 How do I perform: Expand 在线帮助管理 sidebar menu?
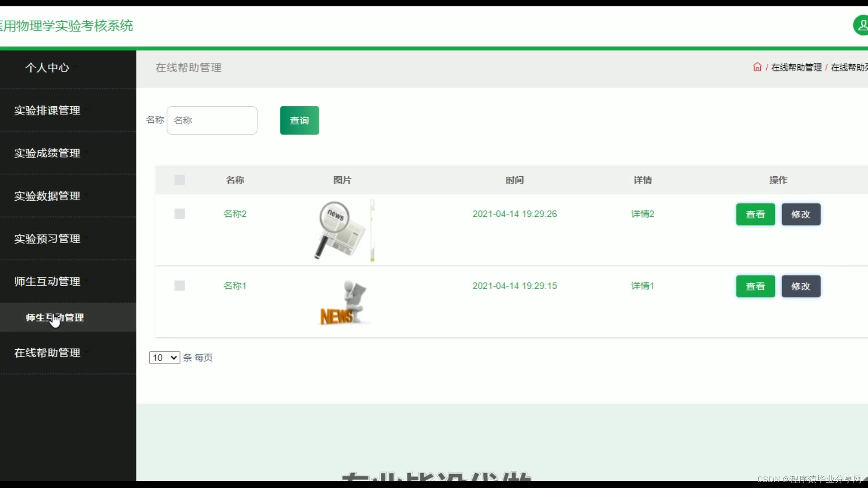point(47,353)
